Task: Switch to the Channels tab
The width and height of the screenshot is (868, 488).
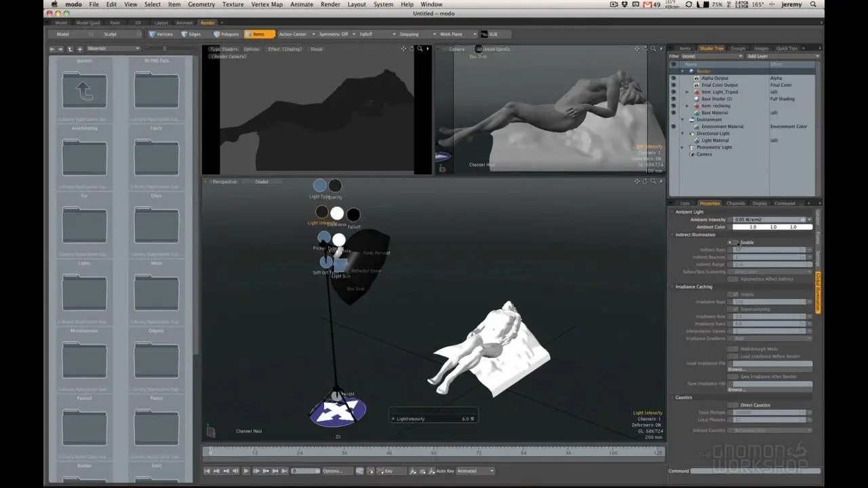Action: [x=736, y=203]
